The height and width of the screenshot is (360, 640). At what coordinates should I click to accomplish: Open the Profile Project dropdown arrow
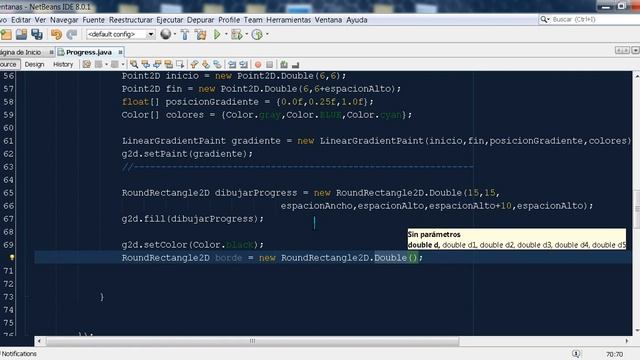267,34
